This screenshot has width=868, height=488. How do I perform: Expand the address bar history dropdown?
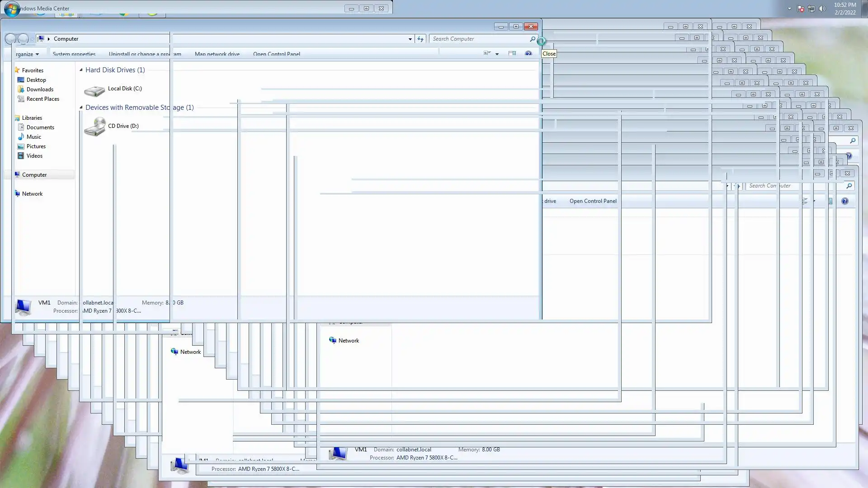pyautogui.click(x=410, y=39)
